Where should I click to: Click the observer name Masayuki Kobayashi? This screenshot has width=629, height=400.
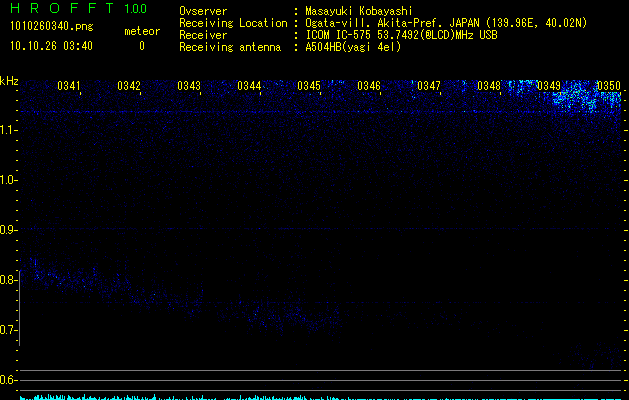[x=359, y=11]
